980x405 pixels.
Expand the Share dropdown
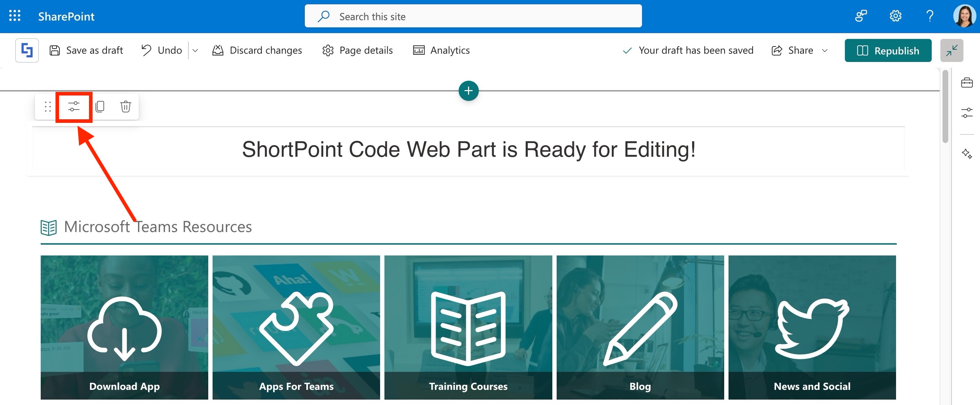click(824, 50)
